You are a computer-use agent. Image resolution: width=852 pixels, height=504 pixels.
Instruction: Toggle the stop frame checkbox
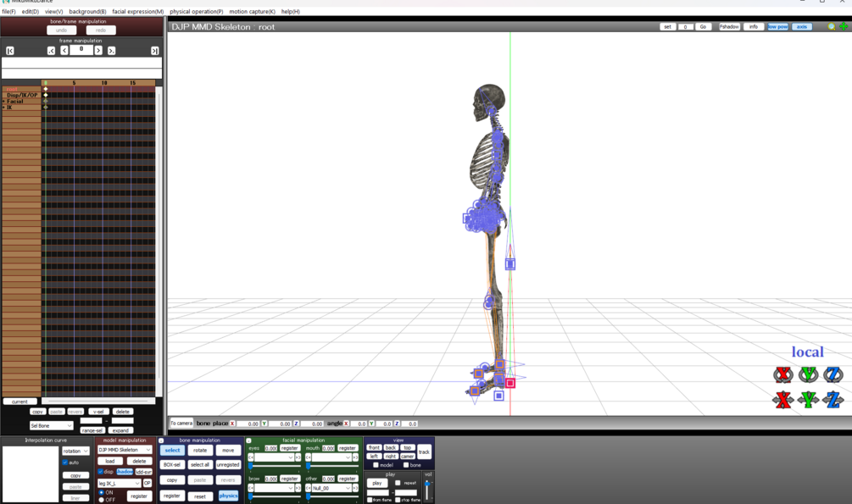coord(398,500)
